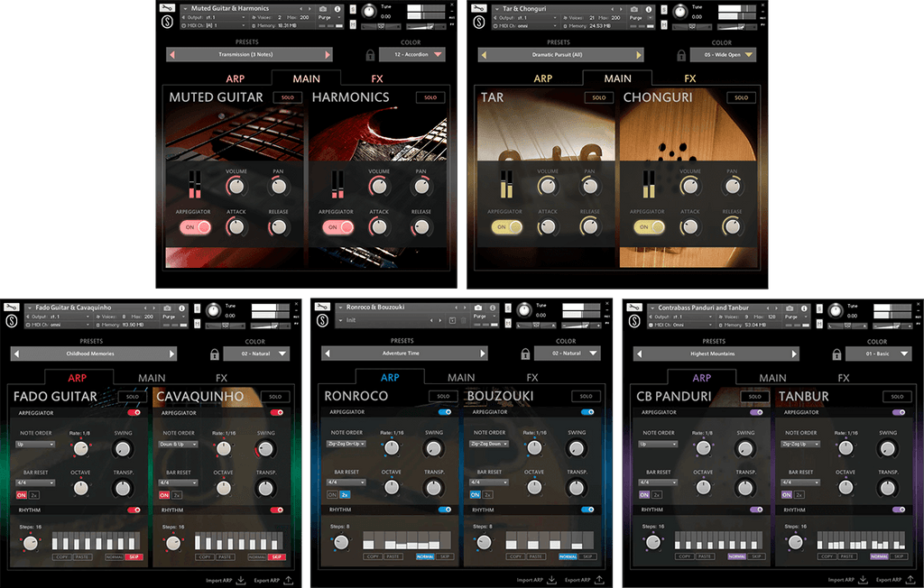Turn off Bouzouki rhythm switch
This screenshot has height=588, width=924.
click(x=587, y=509)
